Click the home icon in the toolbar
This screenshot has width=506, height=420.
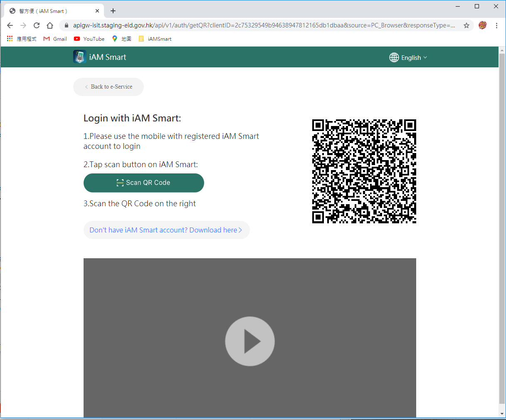pyautogui.click(x=50, y=25)
